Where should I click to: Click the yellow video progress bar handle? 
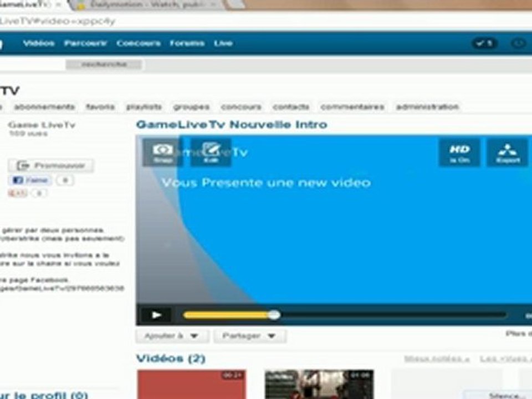(x=274, y=315)
